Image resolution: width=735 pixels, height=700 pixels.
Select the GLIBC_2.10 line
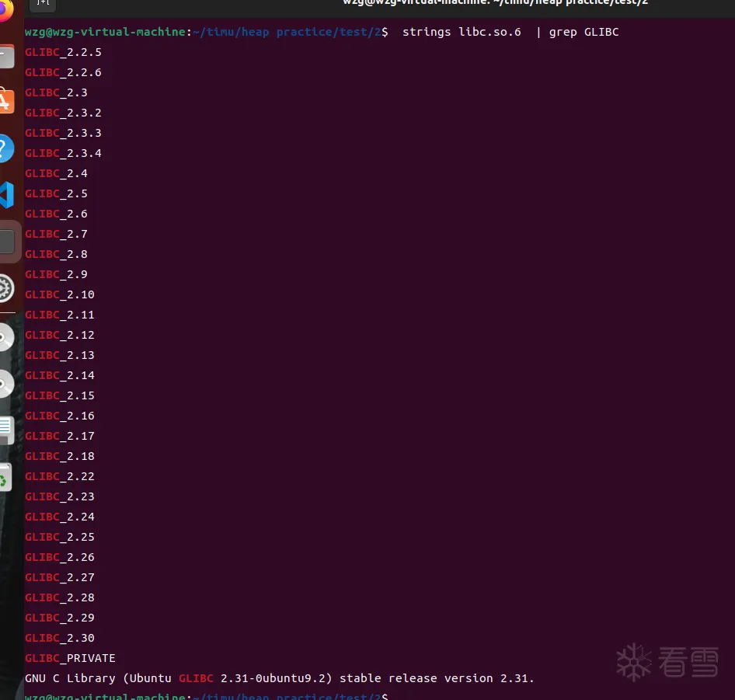click(x=60, y=294)
